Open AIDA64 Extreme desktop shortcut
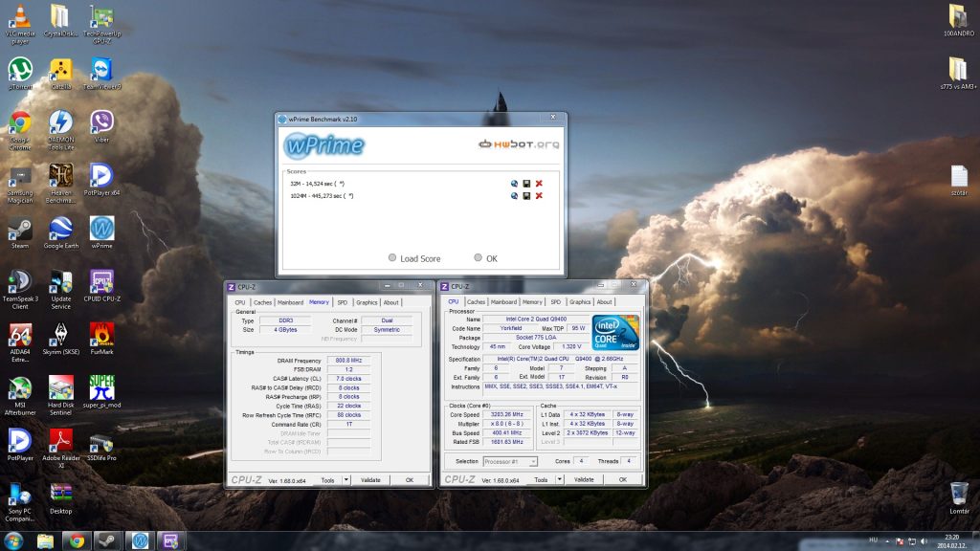The image size is (980, 551). [20, 342]
